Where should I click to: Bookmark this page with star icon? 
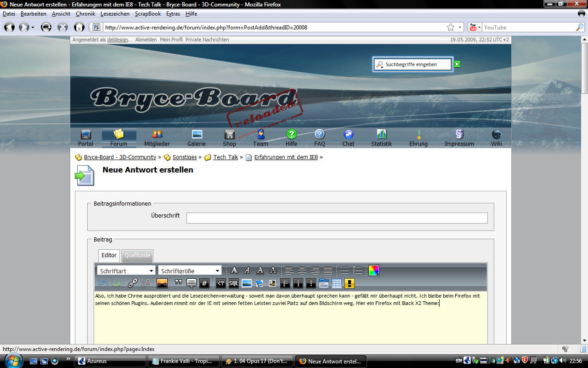coord(451,27)
